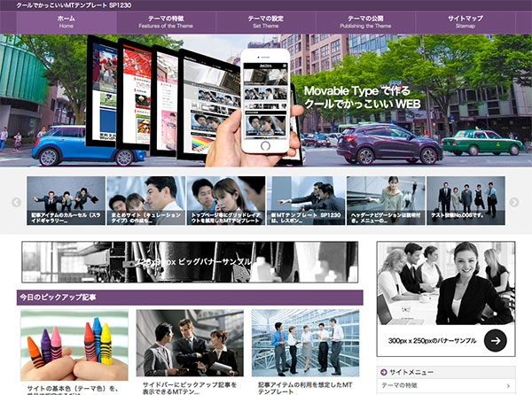
Task: Open carousel item 記事アイテムのカルーセル
Action: pyautogui.click(x=66, y=200)
